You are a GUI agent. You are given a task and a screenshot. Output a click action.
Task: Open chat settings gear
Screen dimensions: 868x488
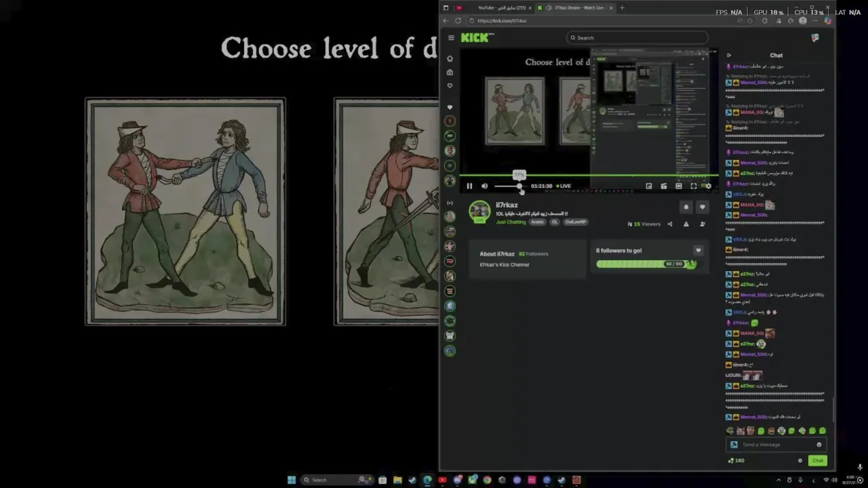[800, 461]
